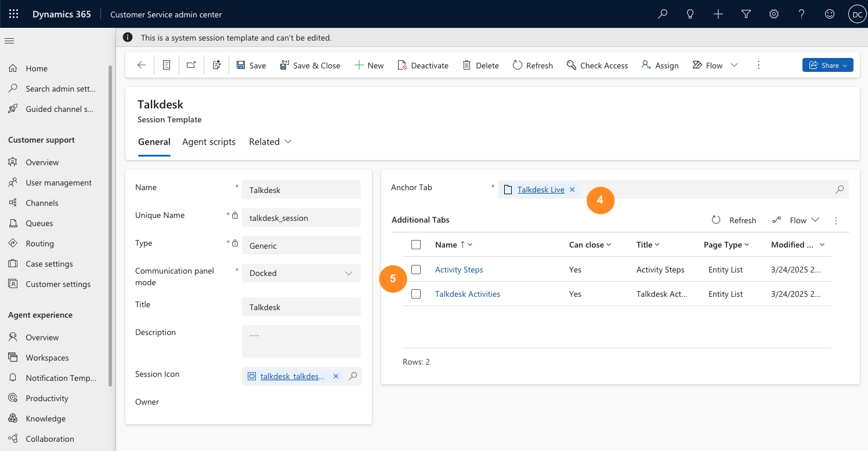The image size is (868, 451).
Task: Click the form selector icon next to Save
Action: point(217,66)
